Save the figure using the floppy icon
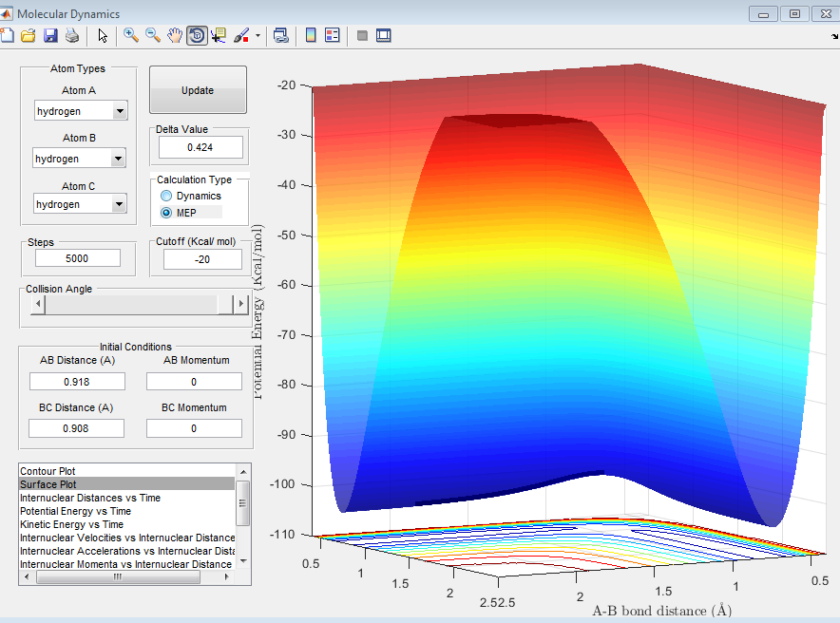 coord(50,35)
